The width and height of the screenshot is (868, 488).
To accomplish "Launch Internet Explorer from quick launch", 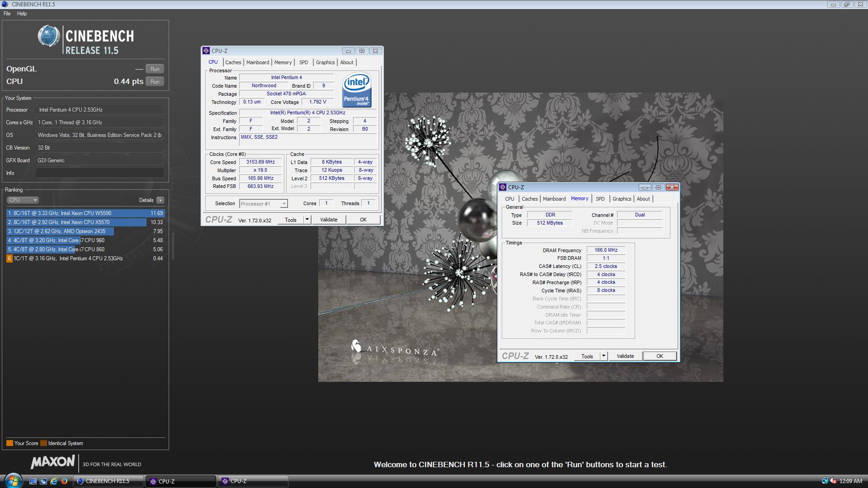I will click(x=54, y=481).
